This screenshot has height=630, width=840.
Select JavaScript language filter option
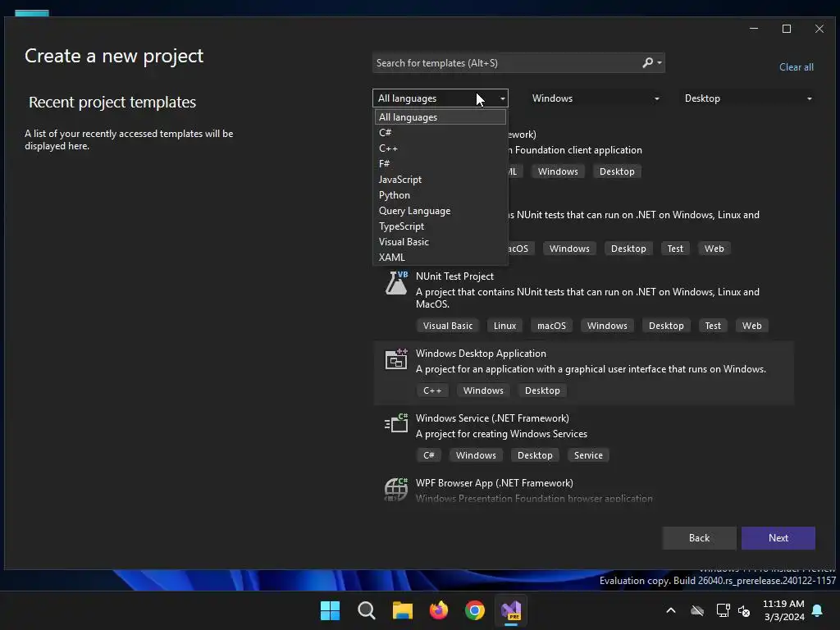click(441, 180)
